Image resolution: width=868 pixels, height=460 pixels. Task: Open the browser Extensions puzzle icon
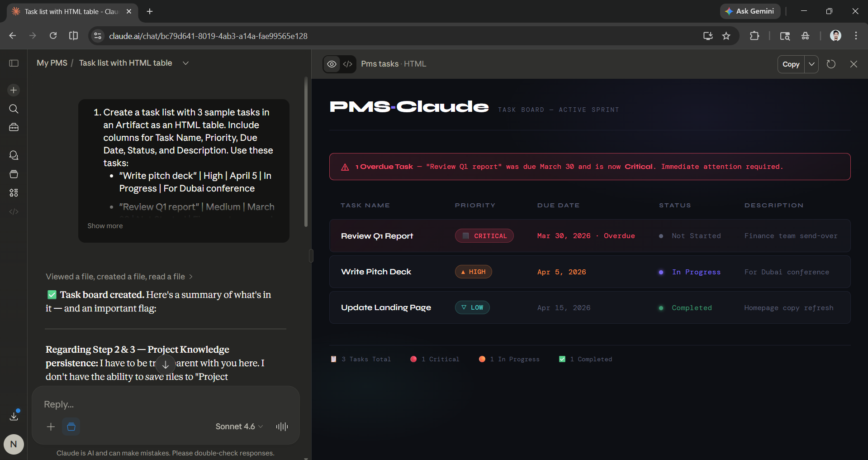point(754,36)
